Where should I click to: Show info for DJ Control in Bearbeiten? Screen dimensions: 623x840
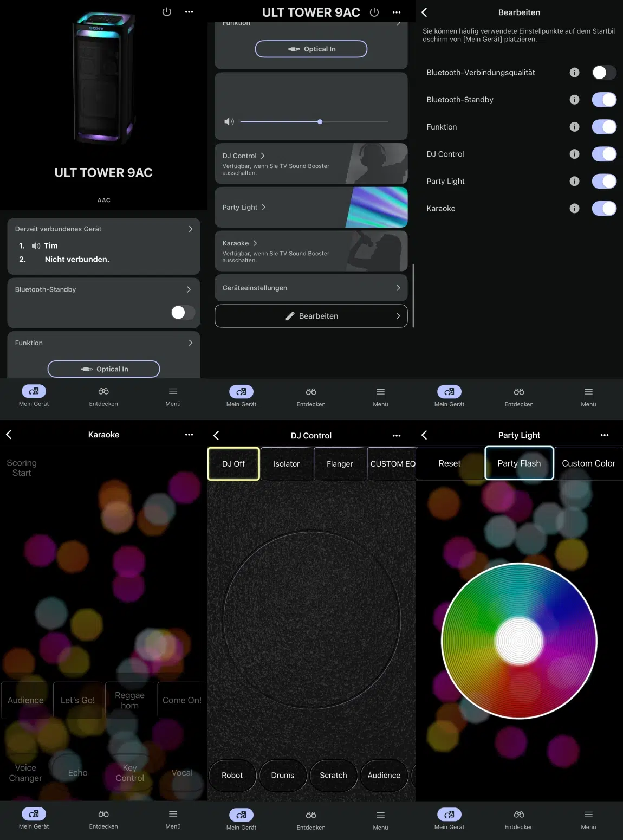575,154
